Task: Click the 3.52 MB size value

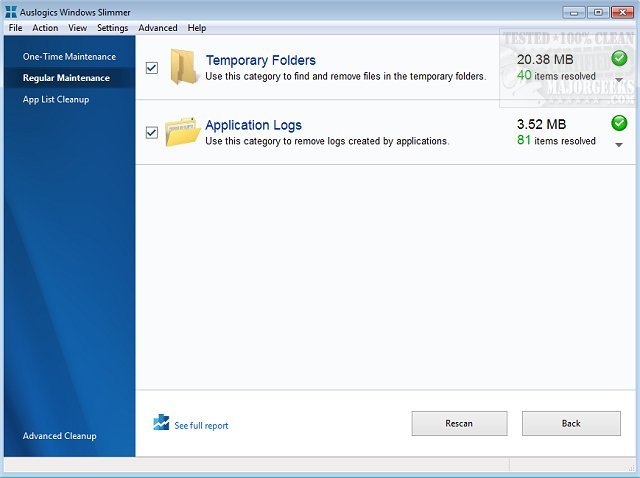Action: (x=541, y=124)
